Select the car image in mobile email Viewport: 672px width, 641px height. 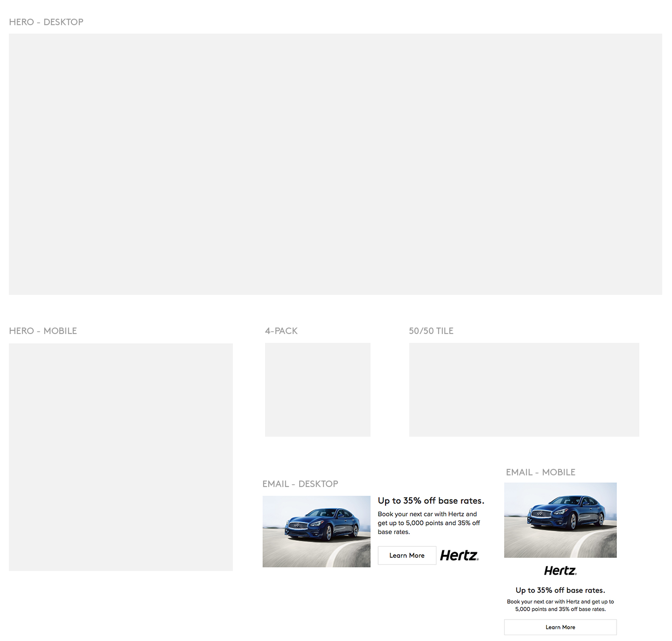tap(560, 520)
